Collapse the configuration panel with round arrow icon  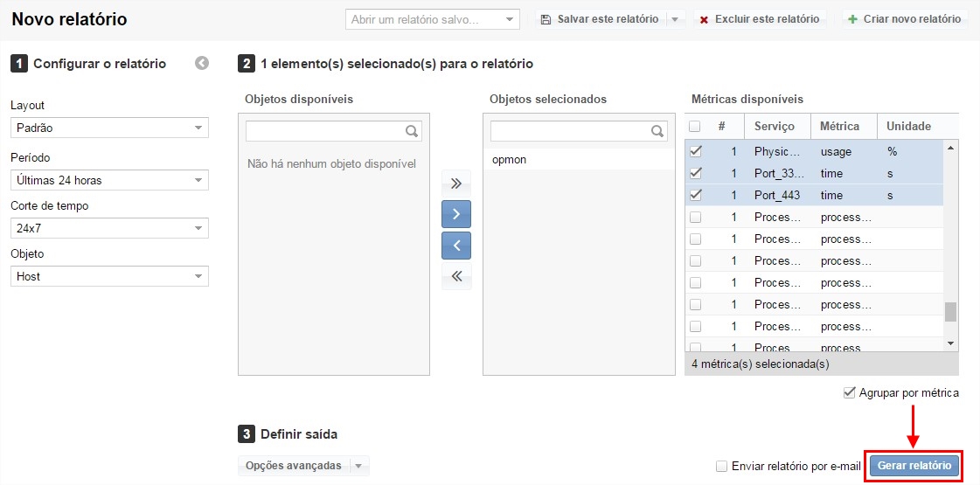[202, 63]
